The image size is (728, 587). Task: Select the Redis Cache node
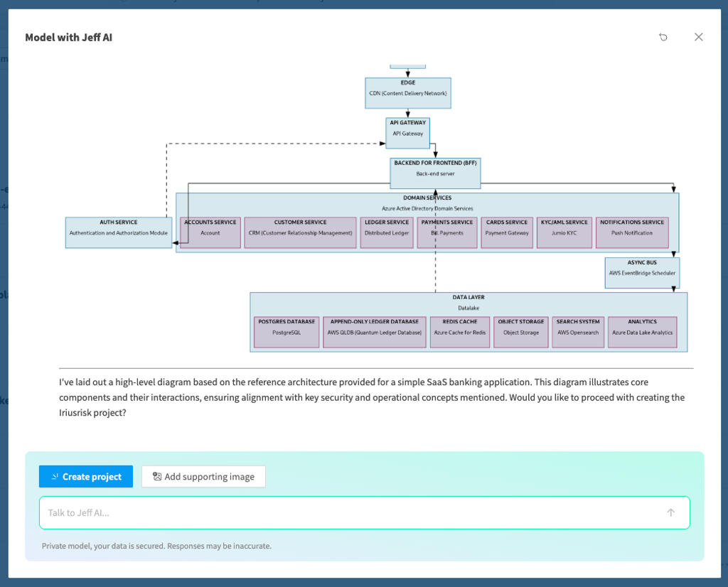(460, 332)
